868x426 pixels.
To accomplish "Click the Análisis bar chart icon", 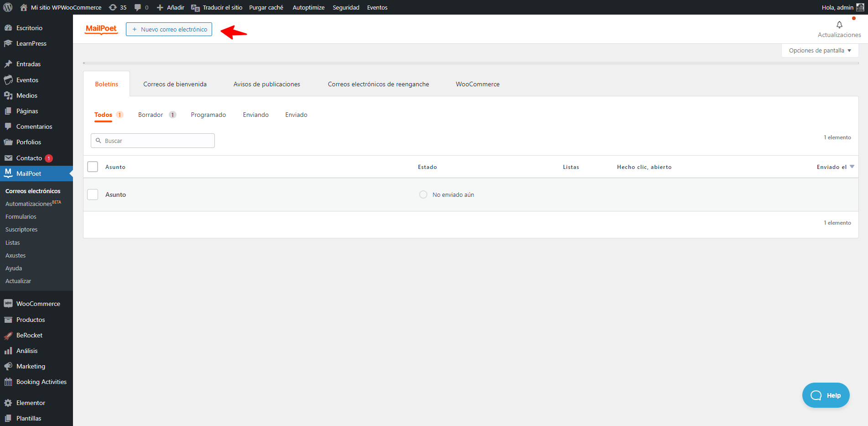I will tap(8, 351).
